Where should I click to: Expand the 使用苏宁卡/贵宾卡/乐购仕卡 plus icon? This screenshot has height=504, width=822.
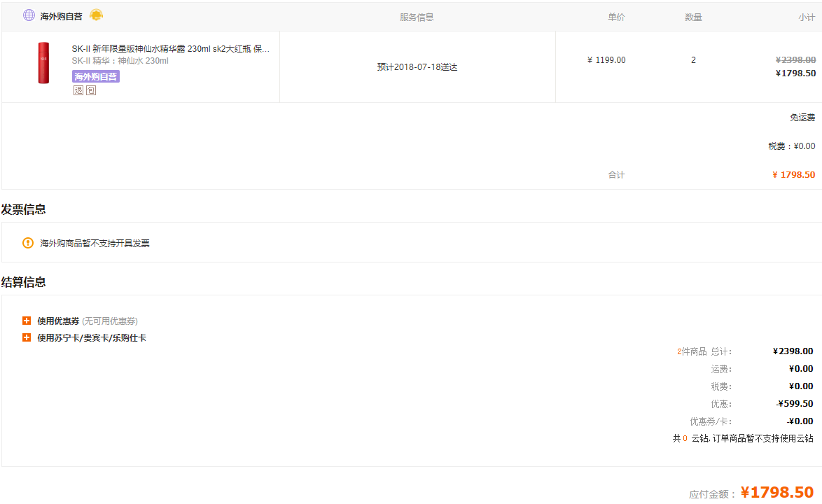(27, 337)
